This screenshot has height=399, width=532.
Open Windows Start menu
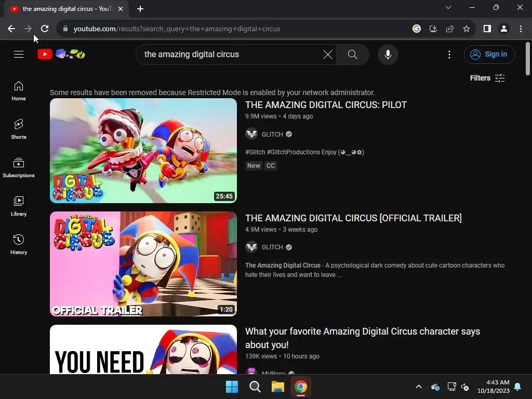[232, 387]
